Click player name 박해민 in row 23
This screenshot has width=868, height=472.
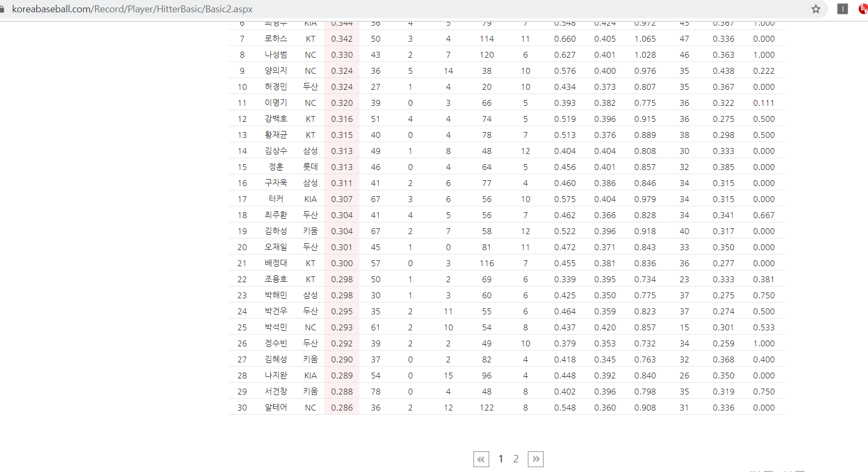(x=276, y=295)
